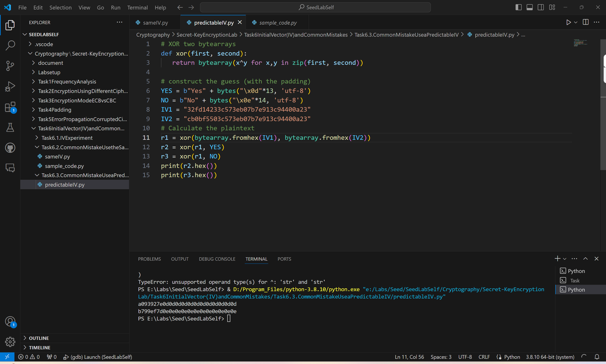606x364 pixels.
Task: Select interpreter 3.8.10 64-bit (system)
Action: tap(550, 357)
